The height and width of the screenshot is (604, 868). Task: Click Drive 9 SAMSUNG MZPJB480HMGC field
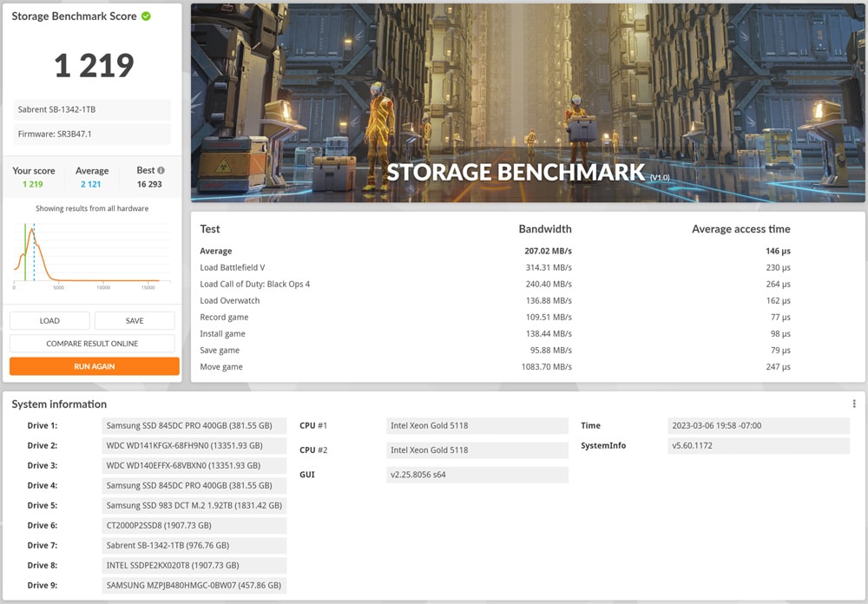click(194, 585)
